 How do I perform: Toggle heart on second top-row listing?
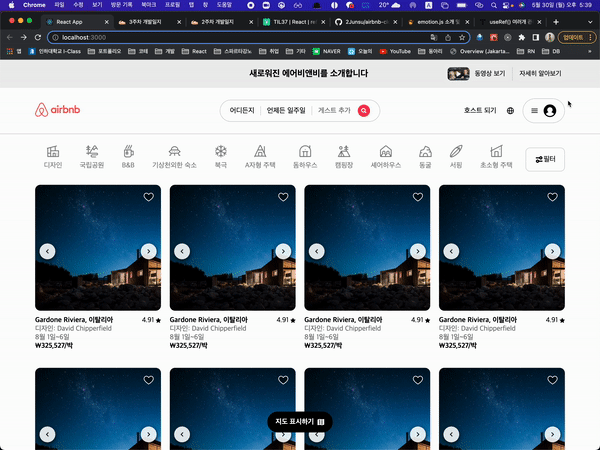click(x=283, y=197)
